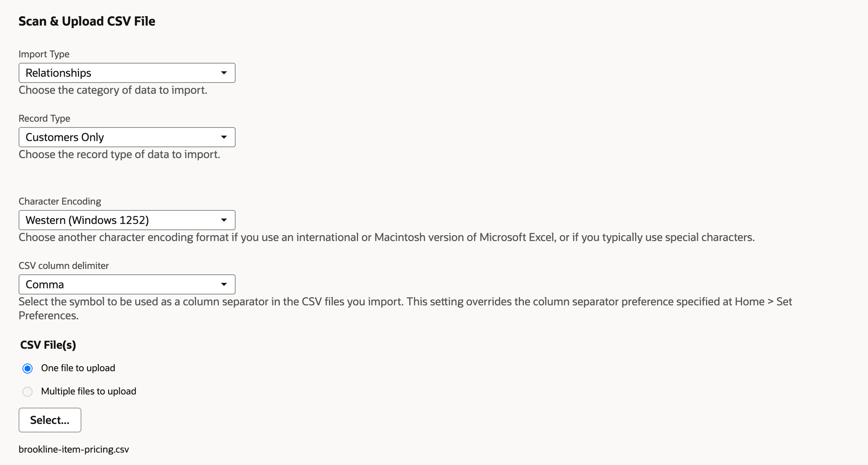Click the CSV column delimiter label
The image size is (868, 465).
(x=64, y=266)
